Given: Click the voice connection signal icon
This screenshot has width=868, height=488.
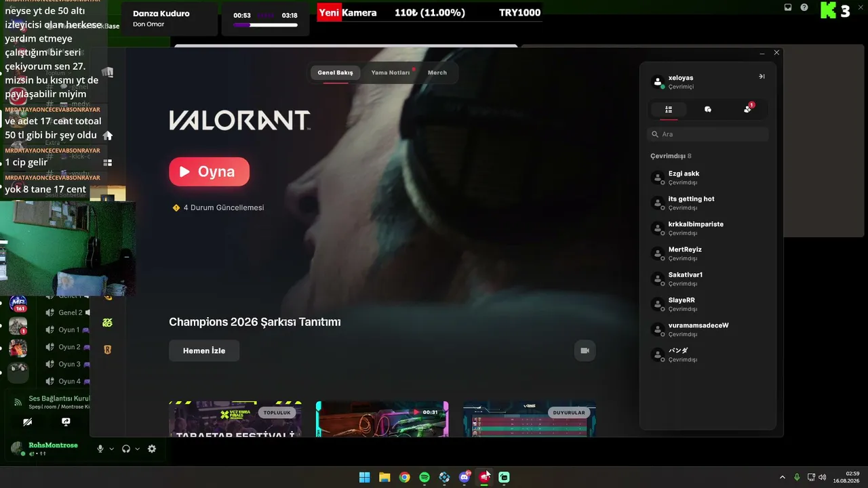Looking at the screenshot, I should pyautogui.click(x=18, y=402).
